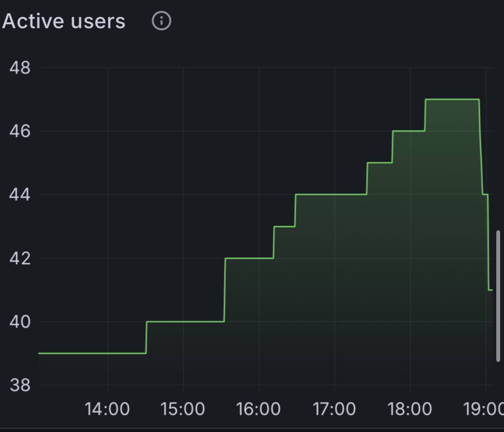Click the 48 y-axis label
The height and width of the screenshot is (432, 504).
pyautogui.click(x=20, y=68)
